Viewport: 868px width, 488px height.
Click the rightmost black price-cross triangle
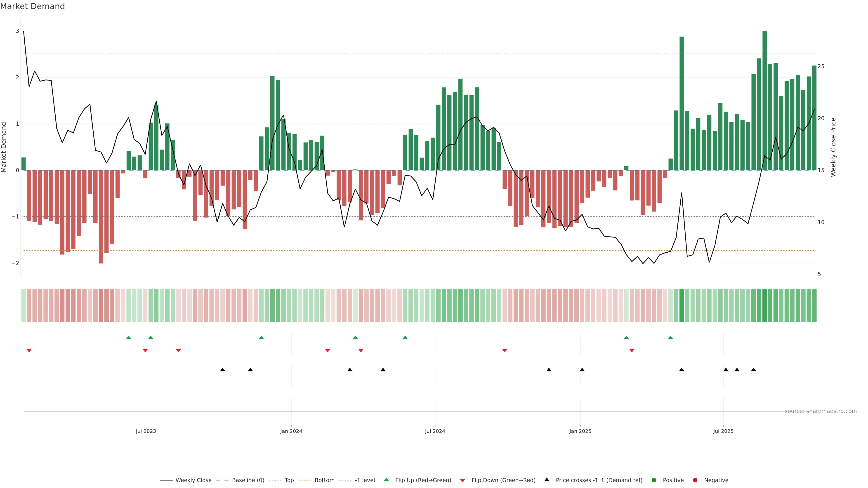[x=753, y=370]
